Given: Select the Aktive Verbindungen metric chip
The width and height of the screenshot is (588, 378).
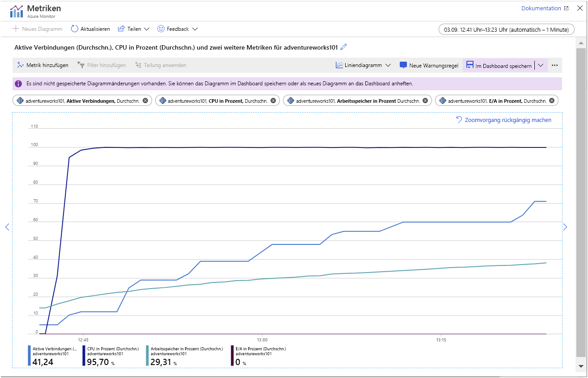Looking at the screenshot, I should 82,101.
